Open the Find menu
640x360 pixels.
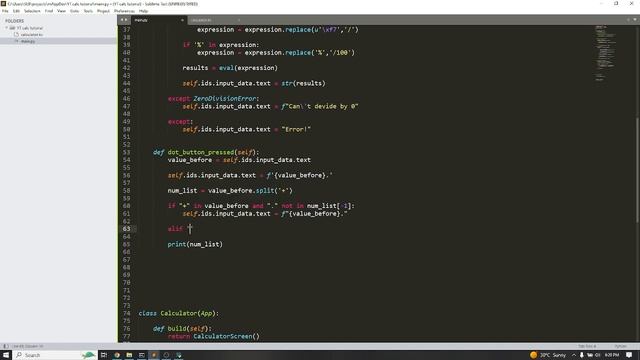pyautogui.click(x=49, y=11)
